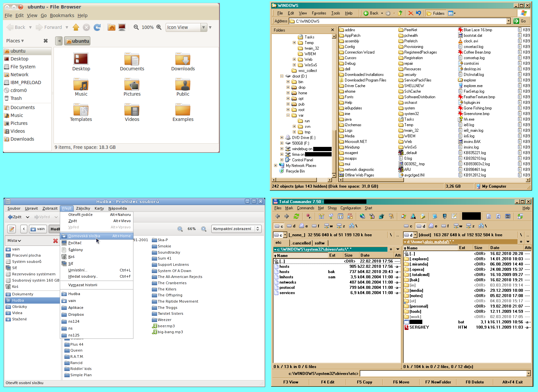Image resolution: width=538 pixels, height=392 pixels.
Task: Switch to the .cancelled tab in Total Commander
Action: 301,243
